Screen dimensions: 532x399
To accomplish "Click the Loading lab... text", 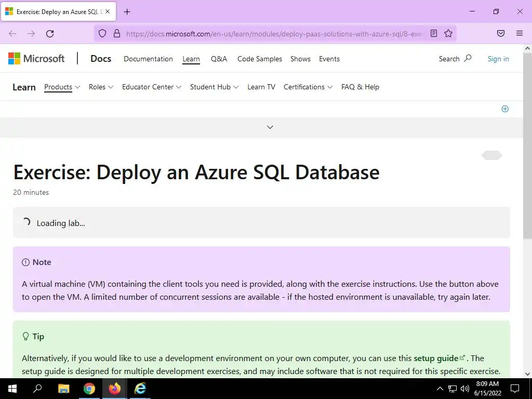I will (x=61, y=223).
